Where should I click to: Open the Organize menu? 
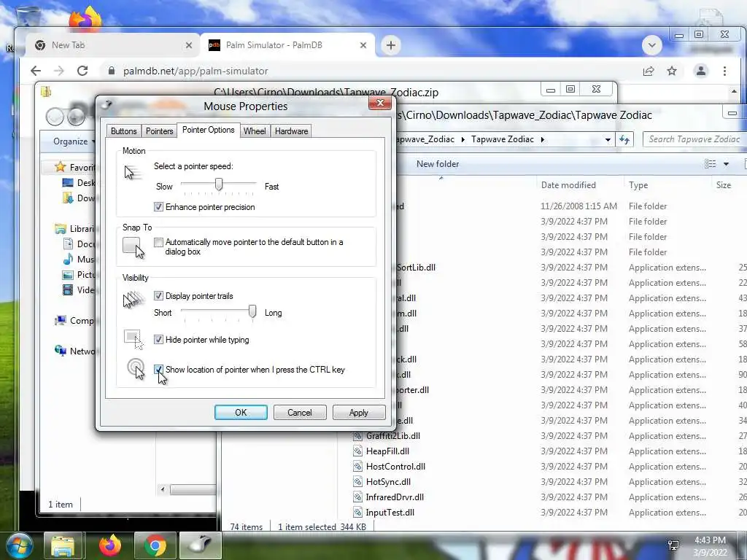[x=74, y=141]
